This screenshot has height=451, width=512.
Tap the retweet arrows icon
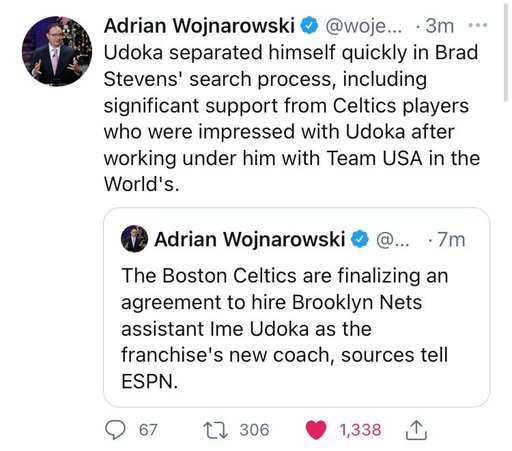(x=216, y=430)
